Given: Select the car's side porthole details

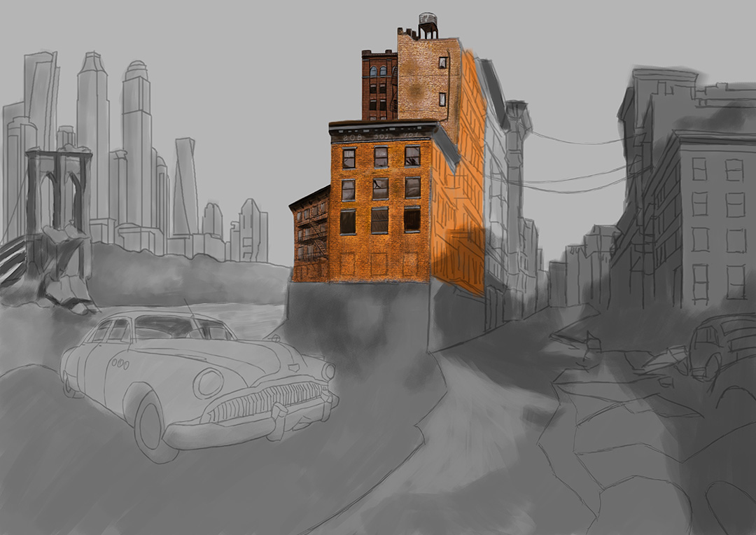Looking at the screenshot, I should coord(119,364).
